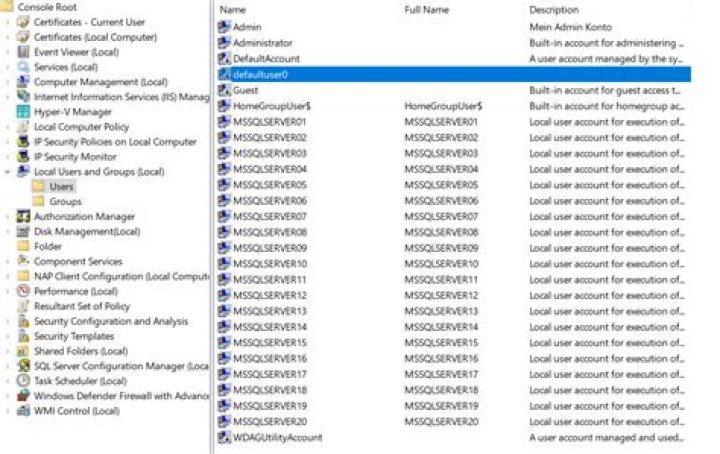Click the 'Mein Admin Konto' description
Image resolution: width=720 pixels, height=454 pixels.
(x=570, y=27)
